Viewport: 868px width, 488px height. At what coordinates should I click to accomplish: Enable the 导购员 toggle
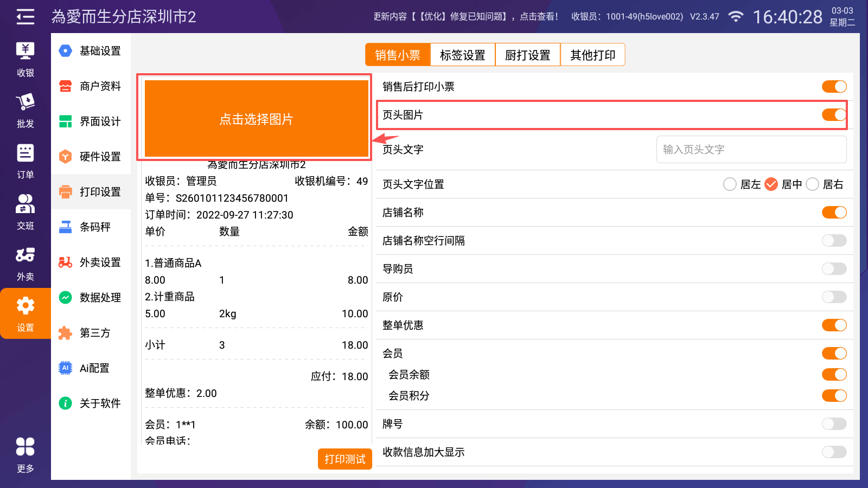[834, 269]
